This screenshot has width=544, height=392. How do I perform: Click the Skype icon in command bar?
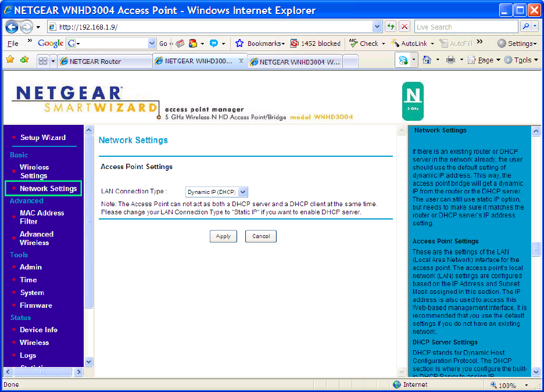pyautogui.click(x=403, y=60)
